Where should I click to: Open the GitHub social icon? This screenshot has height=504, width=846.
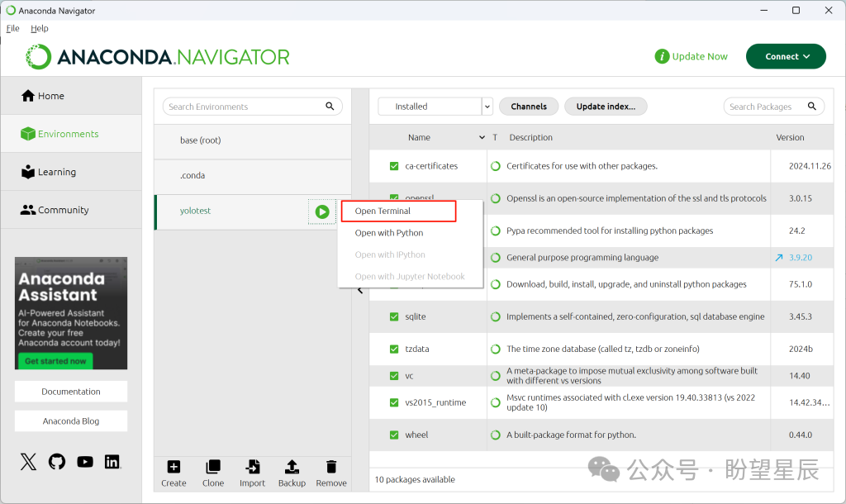(x=57, y=462)
